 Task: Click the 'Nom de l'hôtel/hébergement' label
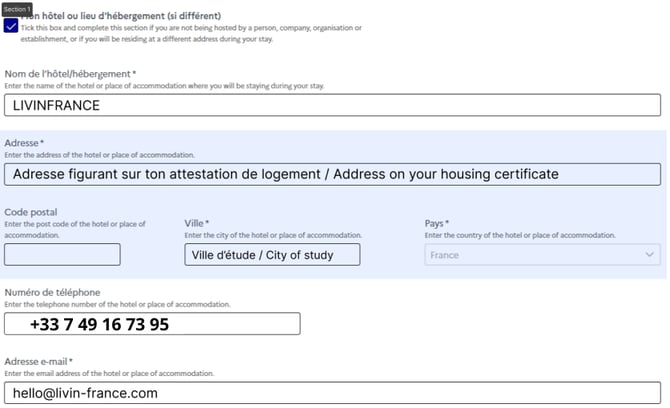click(x=70, y=74)
